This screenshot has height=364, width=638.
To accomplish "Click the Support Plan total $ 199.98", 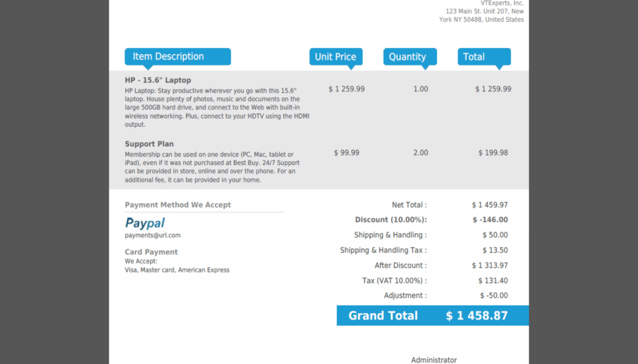I will [493, 153].
